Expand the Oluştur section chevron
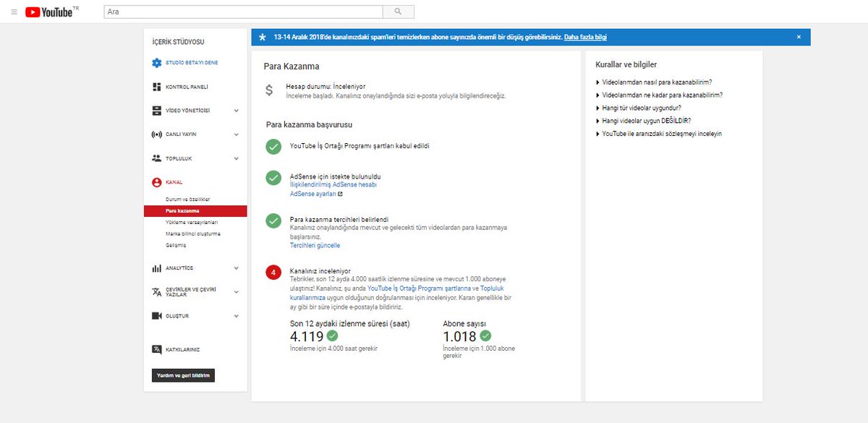 coord(236,316)
